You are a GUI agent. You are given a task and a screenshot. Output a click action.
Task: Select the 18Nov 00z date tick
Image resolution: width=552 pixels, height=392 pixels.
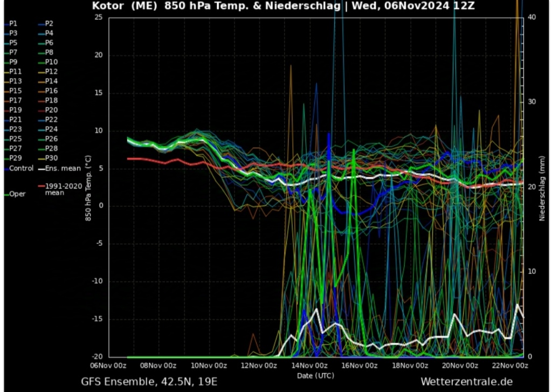[x=401, y=365]
